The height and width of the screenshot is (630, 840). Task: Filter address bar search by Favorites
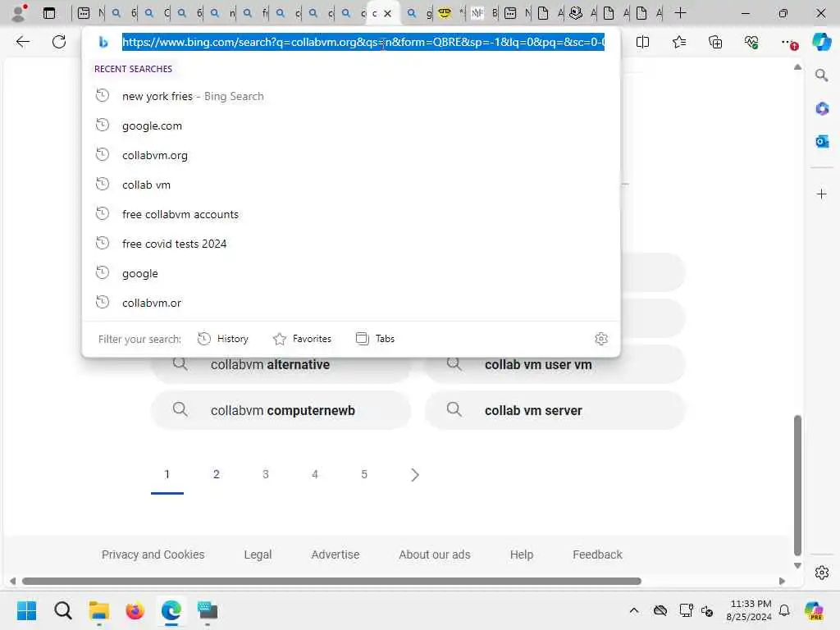[x=302, y=339]
